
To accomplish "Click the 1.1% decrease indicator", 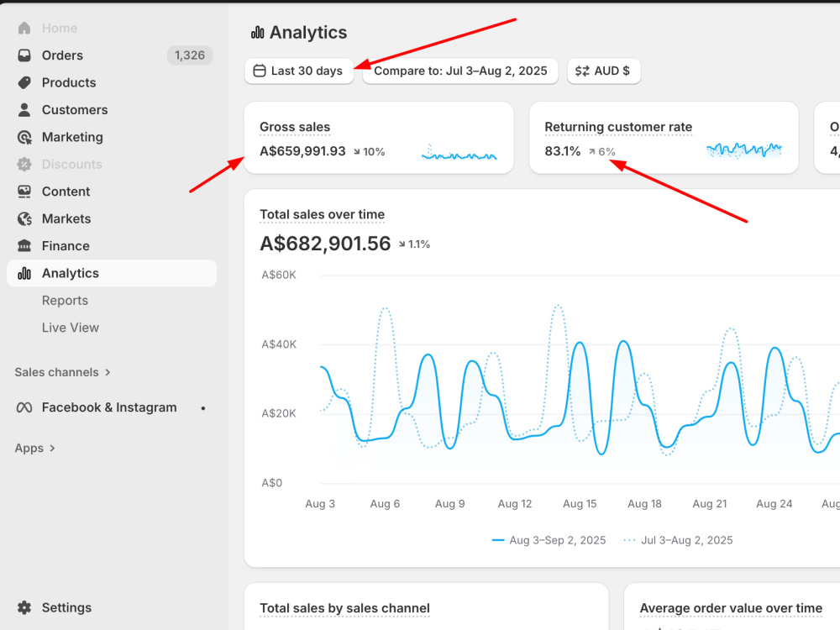I will (x=414, y=244).
